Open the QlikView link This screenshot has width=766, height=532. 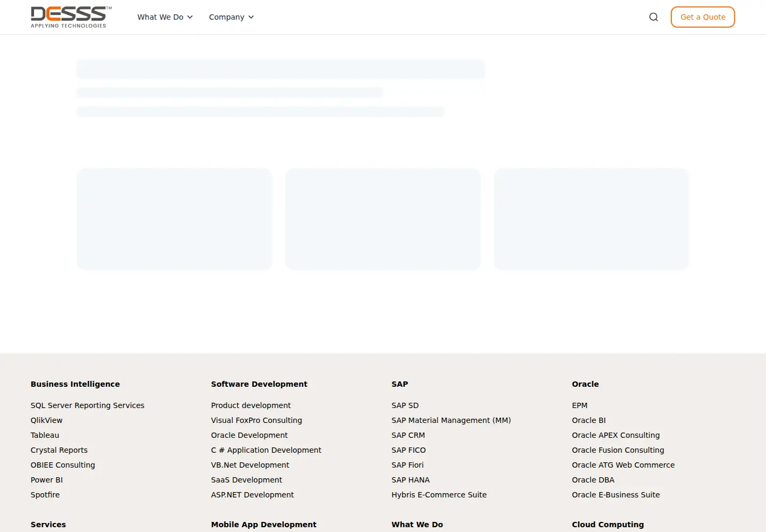click(x=46, y=420)
